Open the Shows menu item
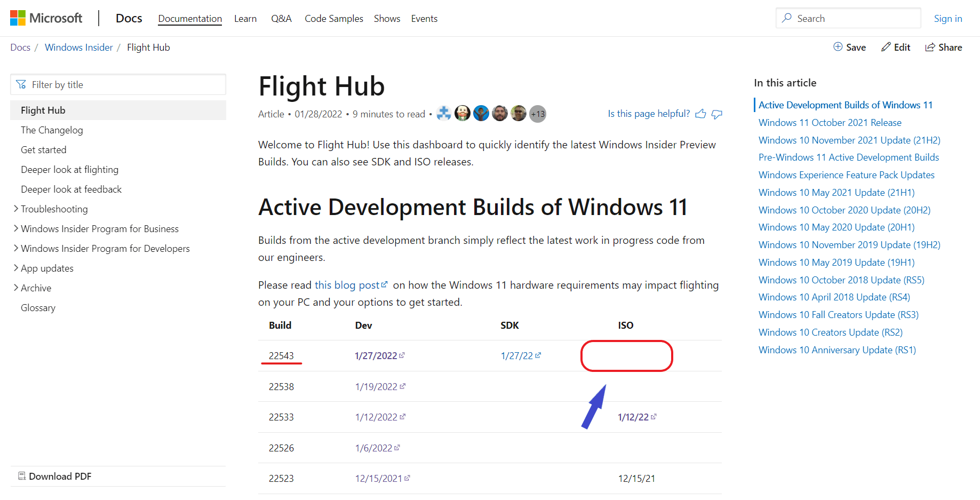Image resolution: width=980 pixels, height=500 pixels. click(387, 19)
